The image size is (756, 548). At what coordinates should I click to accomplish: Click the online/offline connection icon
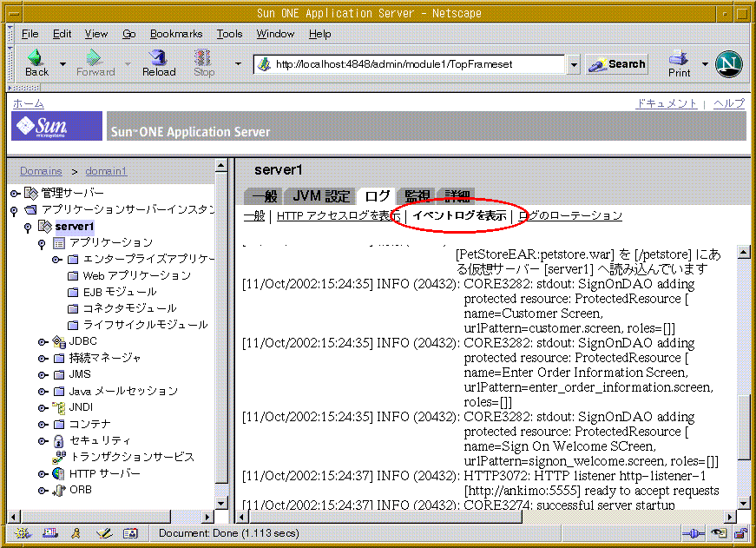click(x=694, y=533)
